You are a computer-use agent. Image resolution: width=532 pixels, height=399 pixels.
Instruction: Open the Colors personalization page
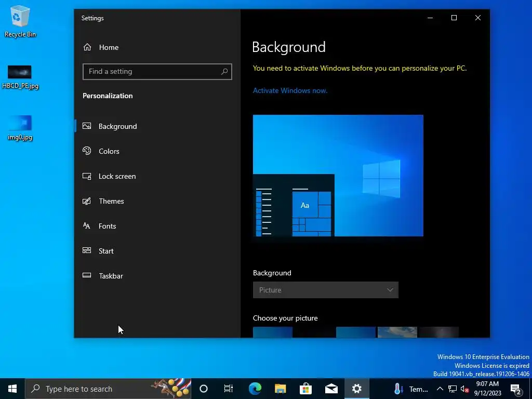point(157,151)
